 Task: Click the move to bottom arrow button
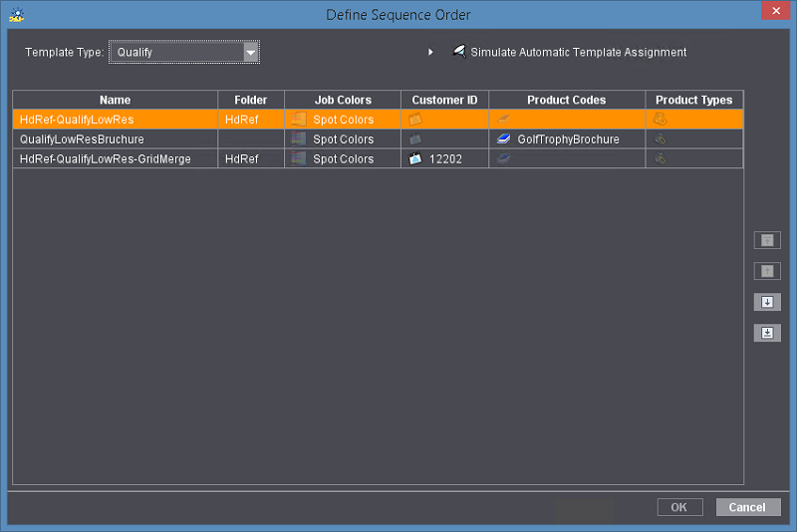pyautogui.click(x=766, y=333)
